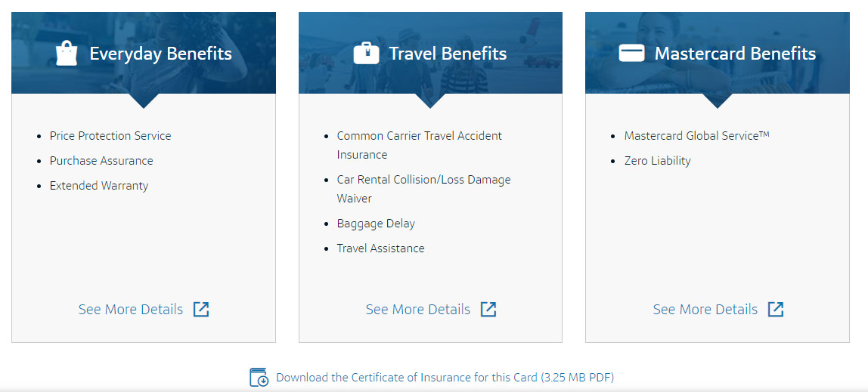Click external link icon under Everyday Benefits
This screenshot has width=868, height=392.
click(x=201, y=309)
